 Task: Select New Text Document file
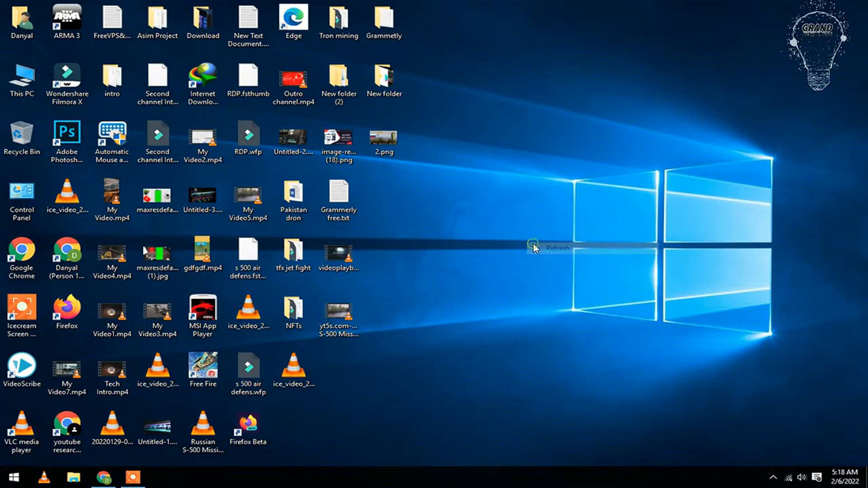[x=248, y=26]
